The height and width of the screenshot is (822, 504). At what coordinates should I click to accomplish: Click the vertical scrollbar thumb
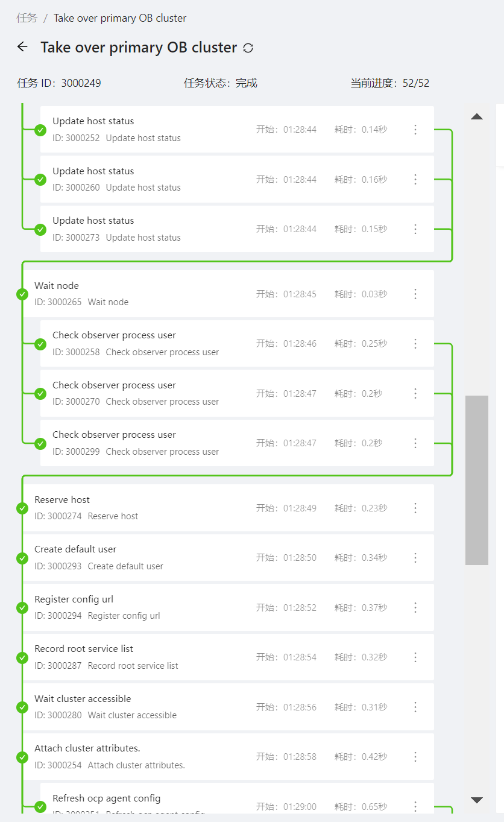(x=476, y=480)
